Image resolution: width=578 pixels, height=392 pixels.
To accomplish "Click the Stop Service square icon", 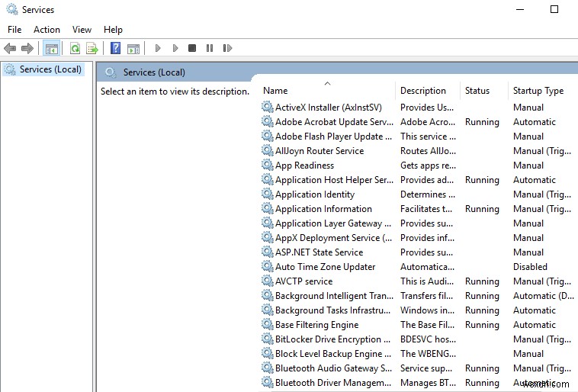I will click(192, 48).
